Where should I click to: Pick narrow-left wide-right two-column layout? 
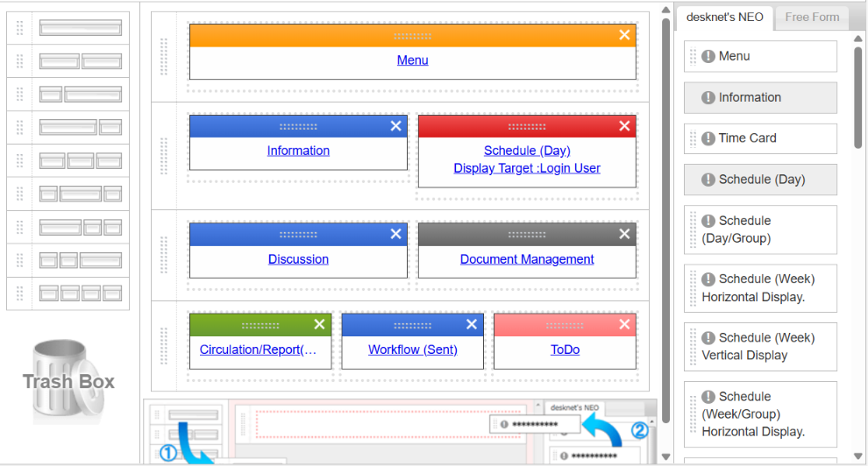click(81, 94)
